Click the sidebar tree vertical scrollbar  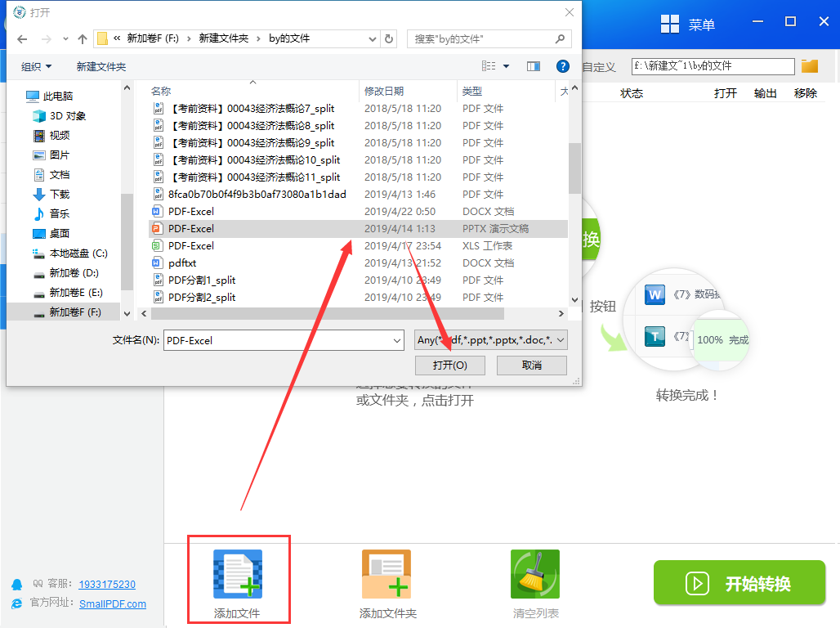[x=127, y=241]
